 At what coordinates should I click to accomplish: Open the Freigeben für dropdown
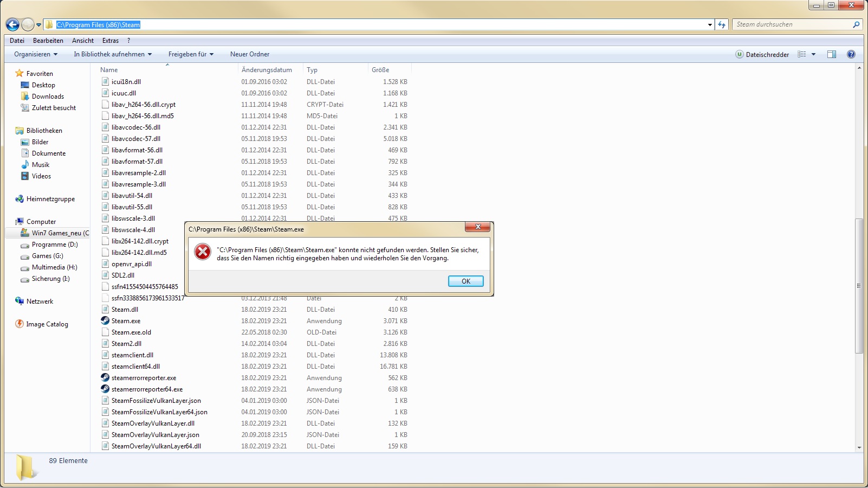point(191,54)
